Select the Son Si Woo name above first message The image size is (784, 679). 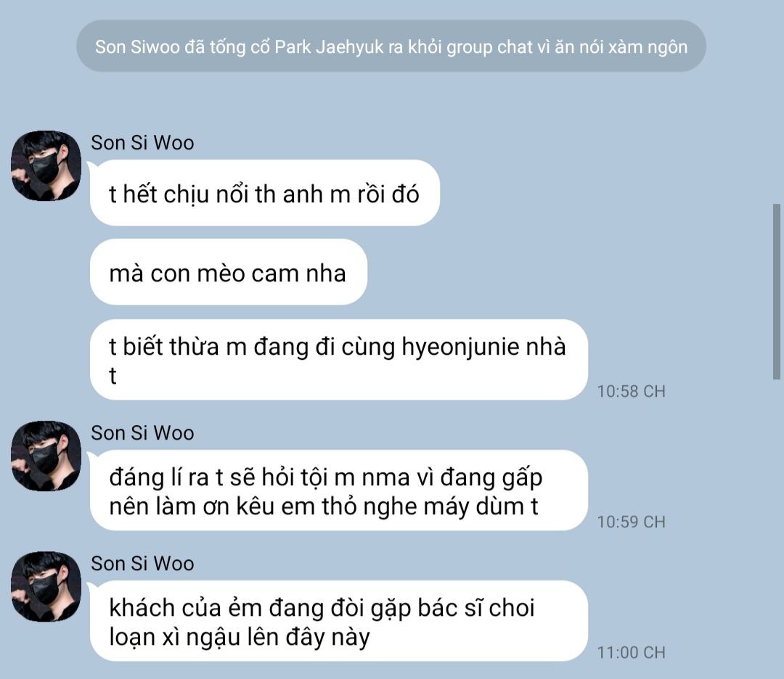[142, 143]
